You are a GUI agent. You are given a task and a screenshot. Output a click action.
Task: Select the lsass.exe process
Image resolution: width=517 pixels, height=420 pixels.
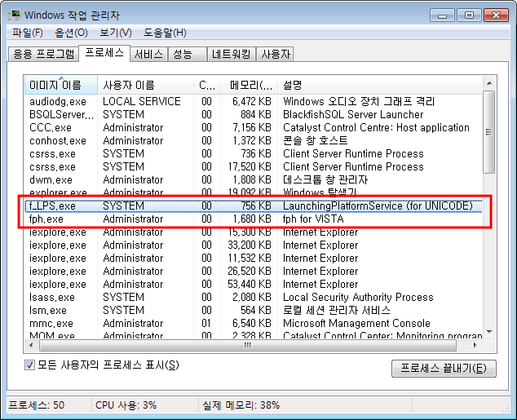pos(254,298)
